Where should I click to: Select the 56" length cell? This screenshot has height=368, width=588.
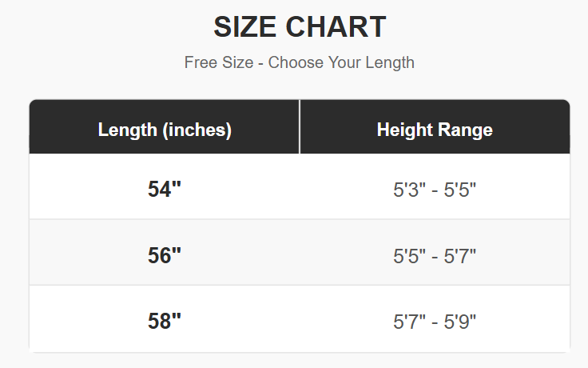point(165,256)
